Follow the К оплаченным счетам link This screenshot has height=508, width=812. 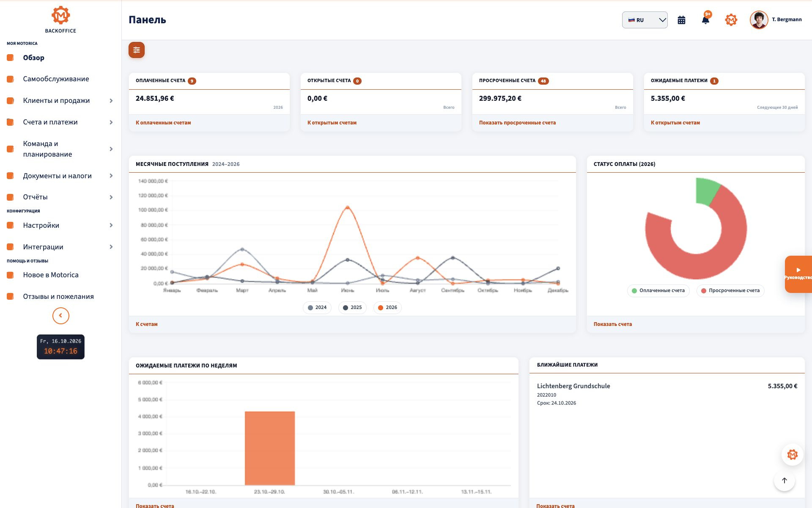(163, 123)
